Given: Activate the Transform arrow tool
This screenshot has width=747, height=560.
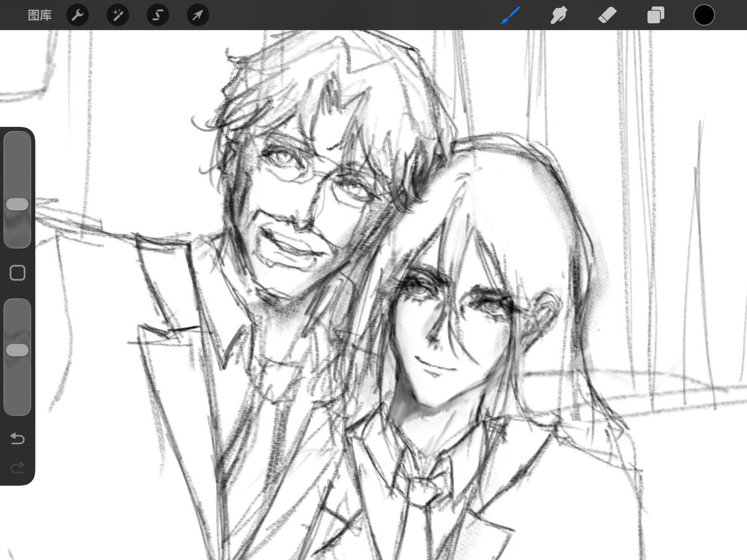Looking at the screenshot, I should (197, 15).
